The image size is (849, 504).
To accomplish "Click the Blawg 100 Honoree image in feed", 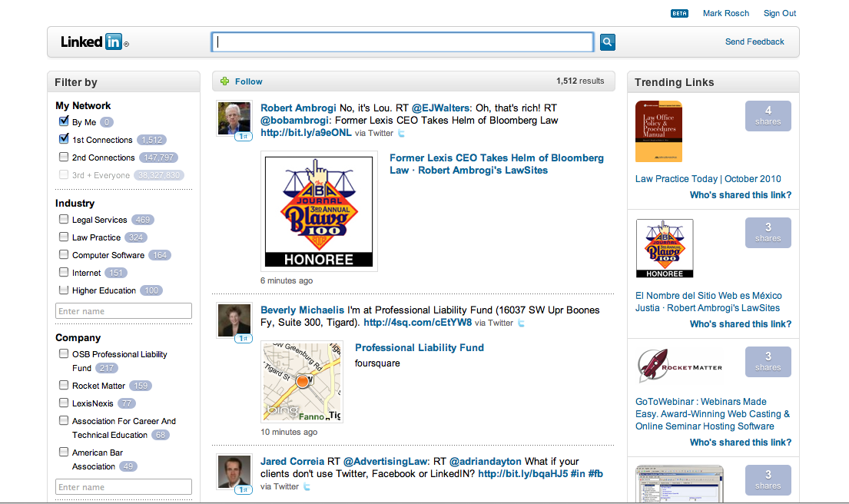I will pos(319,211).
